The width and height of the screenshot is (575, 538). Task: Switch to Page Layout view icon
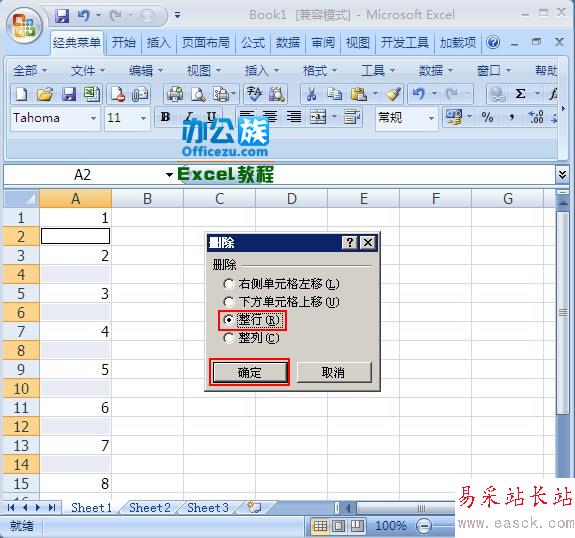click(339, 526)
